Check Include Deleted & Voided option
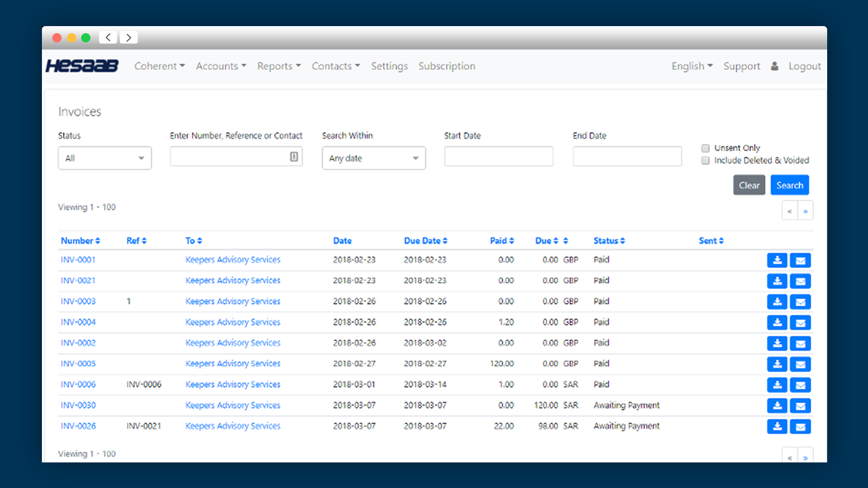This screenshot has height=488, width=868. pyautogui.click(x=705, y=160)
